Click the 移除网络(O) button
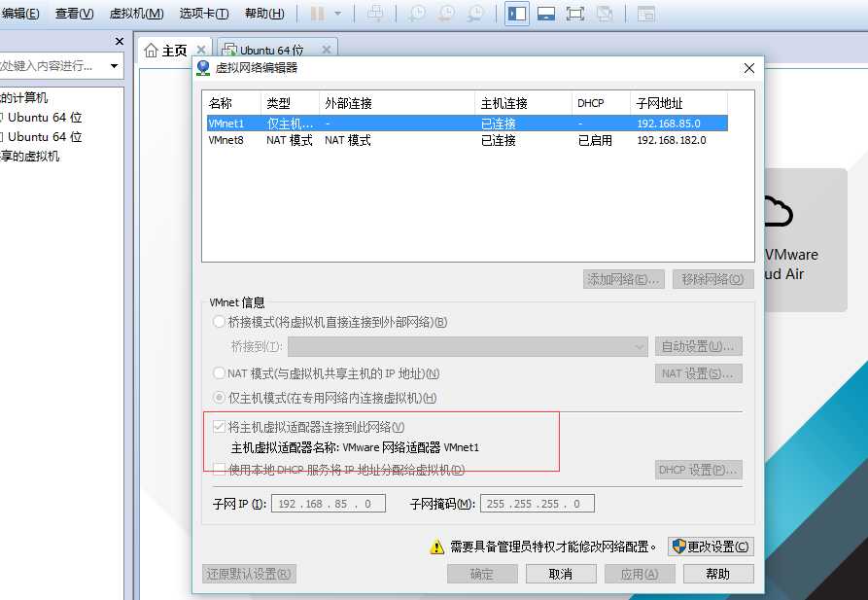Image resolution: width=868 pixels, height=600 pixels. [x=713, y=279]
